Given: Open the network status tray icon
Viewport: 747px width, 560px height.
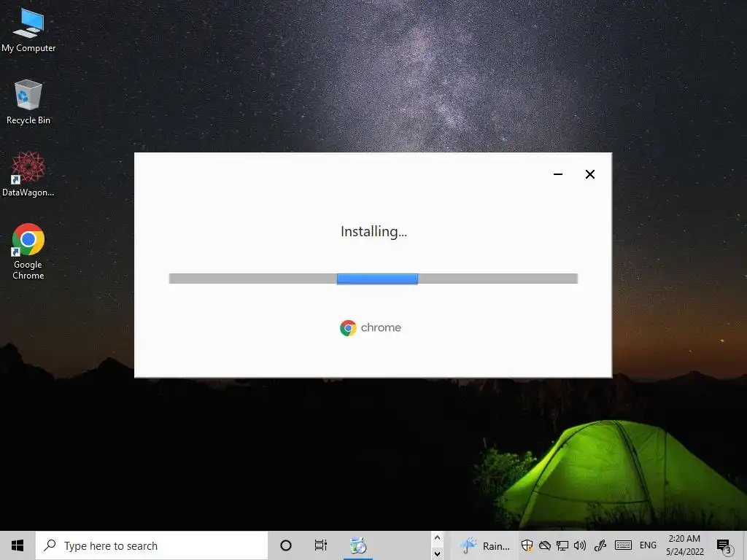Looking at the screenshot, I should pyautogui.click(x=562, y=545).
